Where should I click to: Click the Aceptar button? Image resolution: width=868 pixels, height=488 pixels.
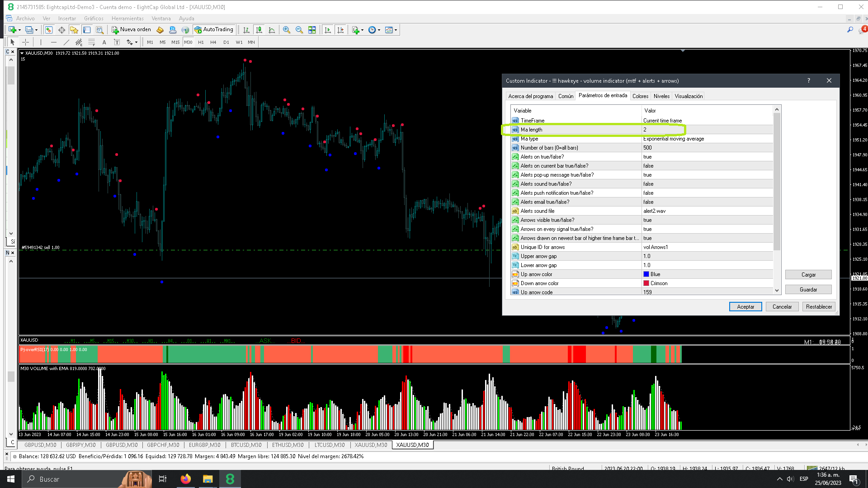(x=745, y=307)
